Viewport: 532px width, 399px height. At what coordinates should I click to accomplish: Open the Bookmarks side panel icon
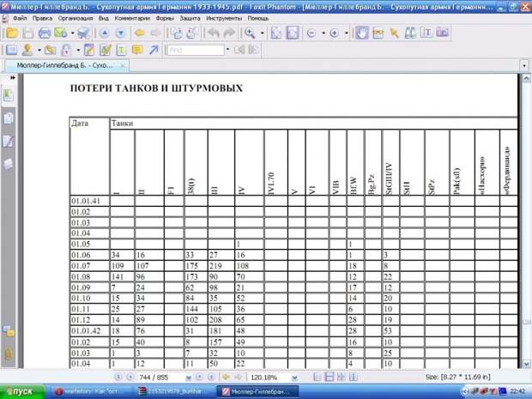(x=8, y=96)
